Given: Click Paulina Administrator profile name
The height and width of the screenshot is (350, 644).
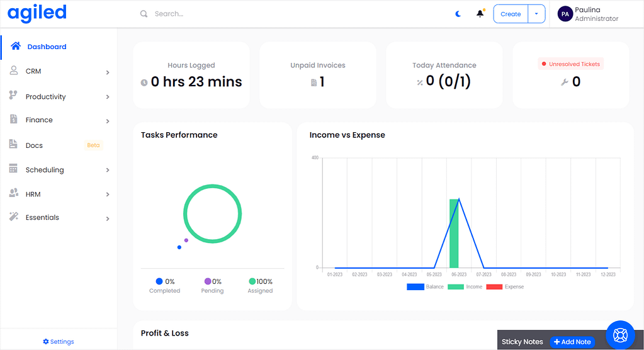Looking at the screenshot, I should (x=596, y=14).
